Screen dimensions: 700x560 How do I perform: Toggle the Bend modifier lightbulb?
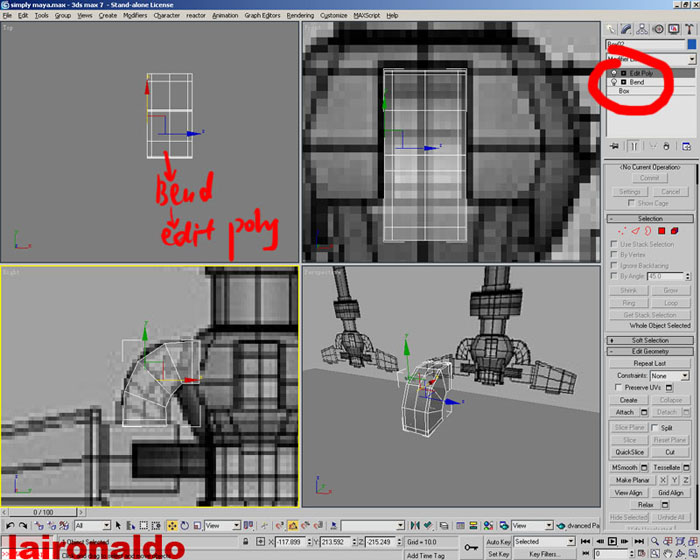coord(613,82)
